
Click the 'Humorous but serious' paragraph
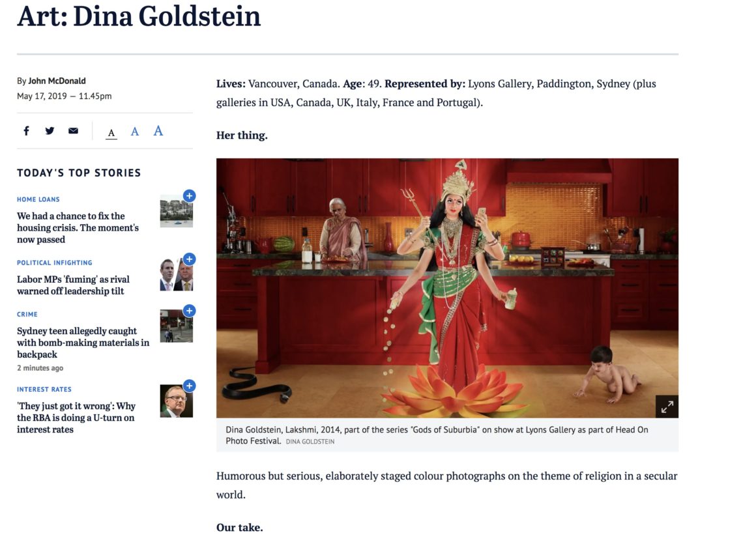tap(446, 485)
